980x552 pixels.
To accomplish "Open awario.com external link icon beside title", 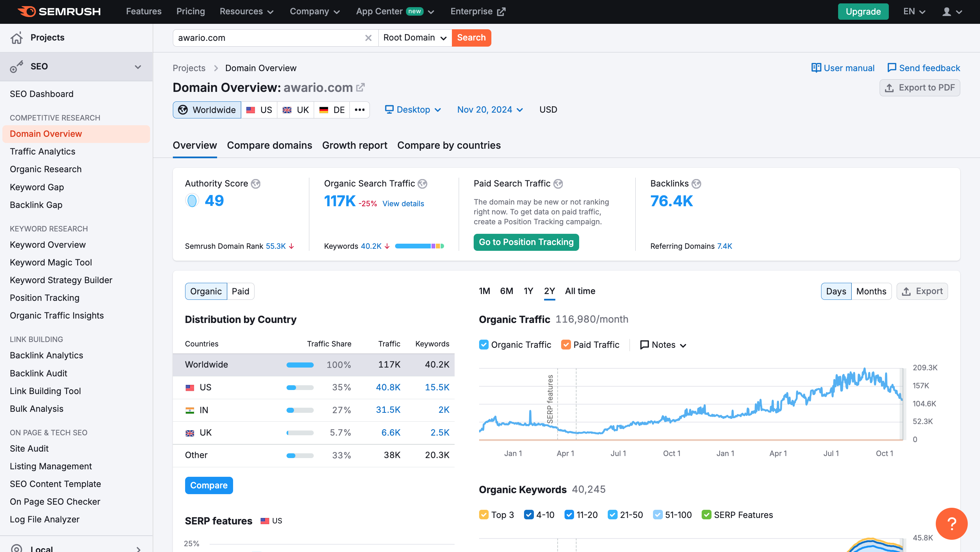I will coord(360,87).
